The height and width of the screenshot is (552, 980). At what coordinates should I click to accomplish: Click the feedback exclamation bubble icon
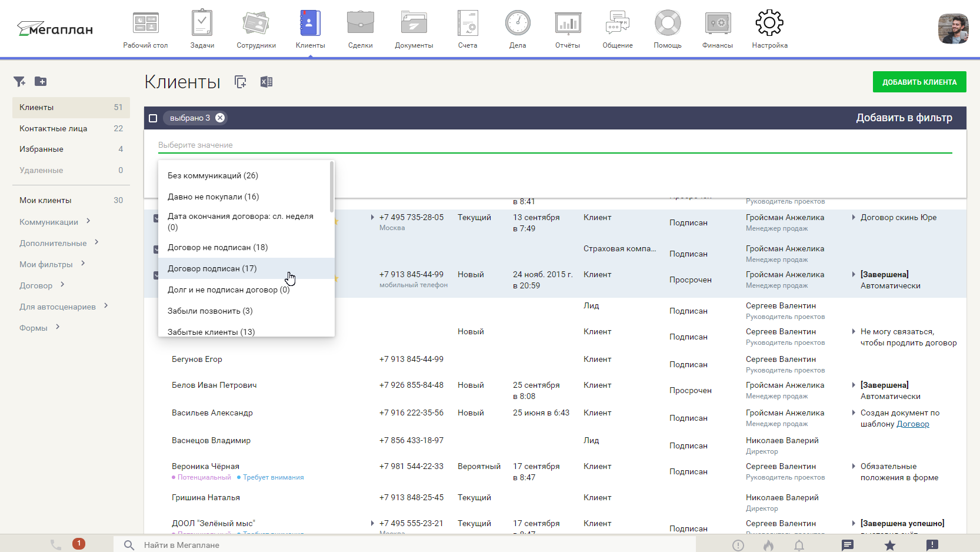932,546
